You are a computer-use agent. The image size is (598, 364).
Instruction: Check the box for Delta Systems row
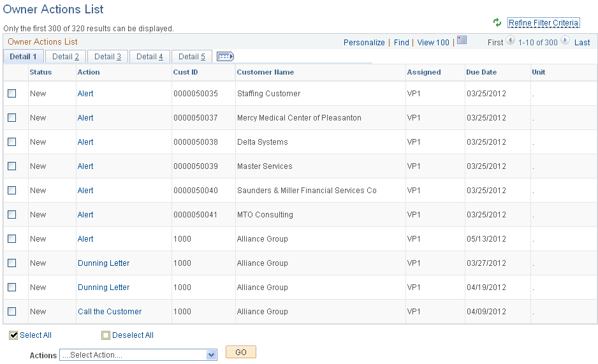12,142
